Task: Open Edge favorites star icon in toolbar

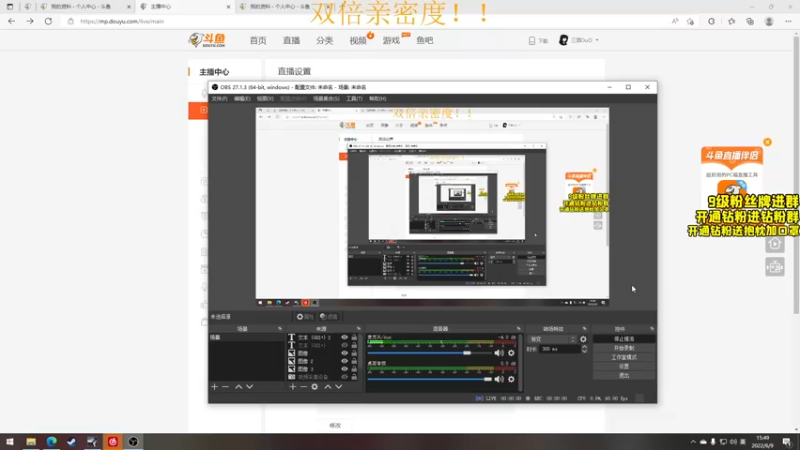Action: (732, 21)
